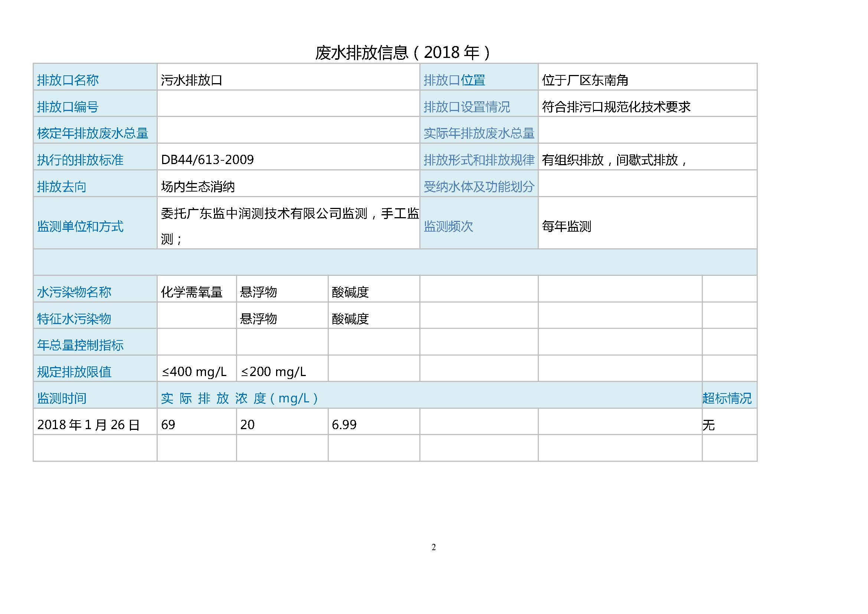Select the 水污染物名称 label
Image resolution: width=868 pixels, height=614 pixels.
pos(74,292)
